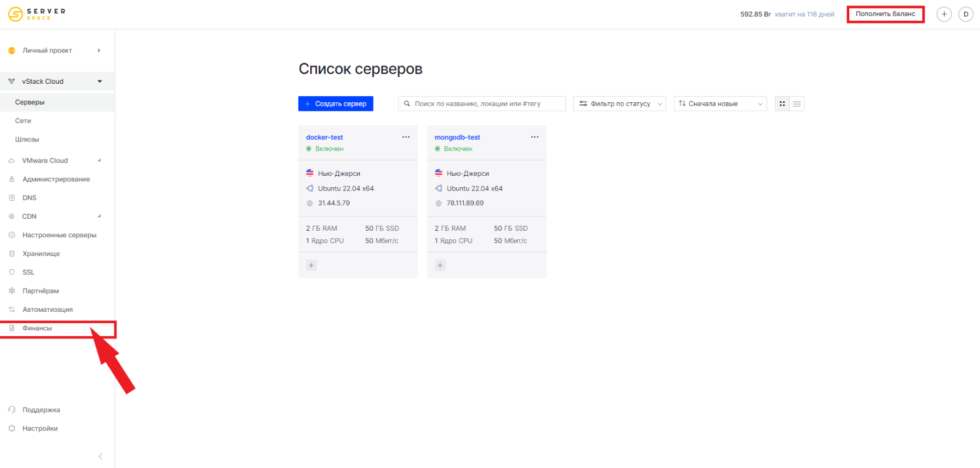Switch to grid view

(782, 103)
